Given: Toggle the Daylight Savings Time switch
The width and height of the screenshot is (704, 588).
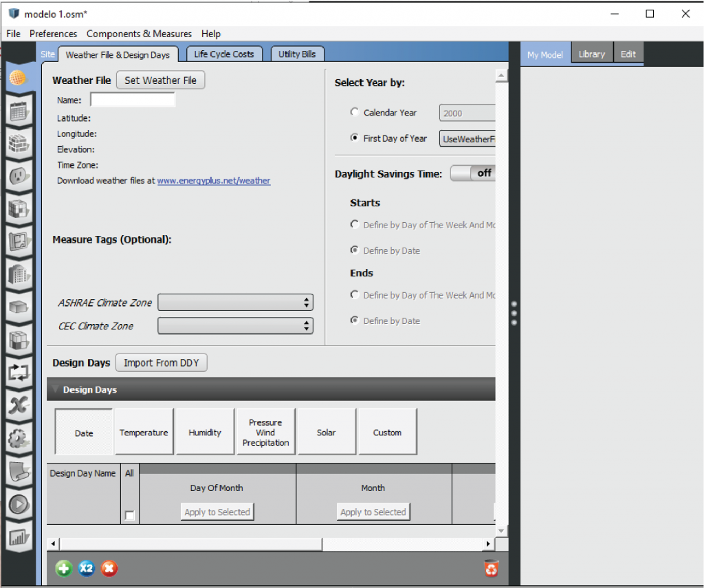Looking at the screenshot, I should coord(473,173).
